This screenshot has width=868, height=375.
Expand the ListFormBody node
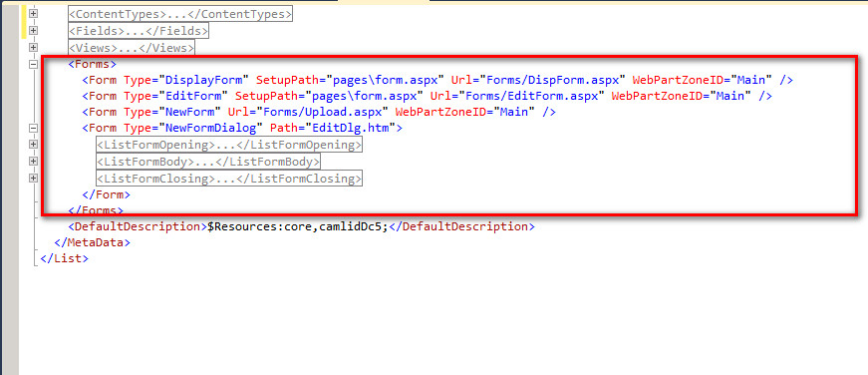(33, 162)
